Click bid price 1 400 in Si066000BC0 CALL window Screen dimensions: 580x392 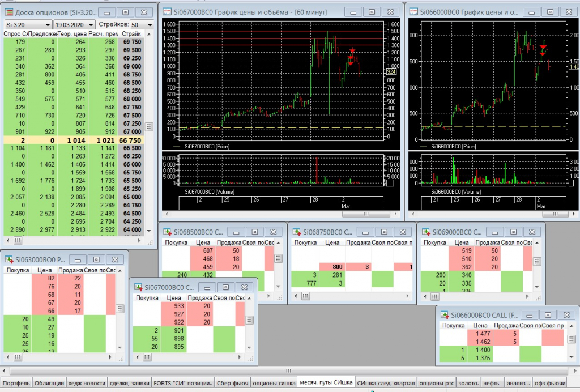coord(480,350)
